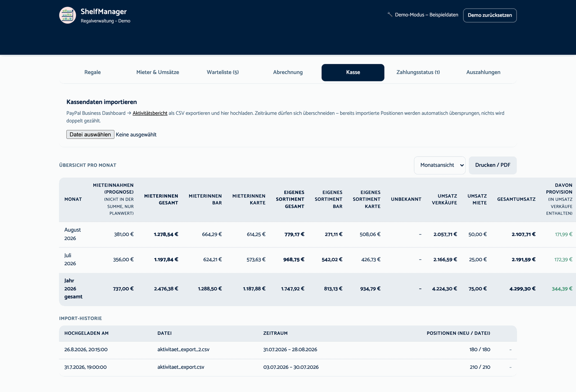Select the Kasse tab
The height and width of the screenshot is (392, 576).
353,72
